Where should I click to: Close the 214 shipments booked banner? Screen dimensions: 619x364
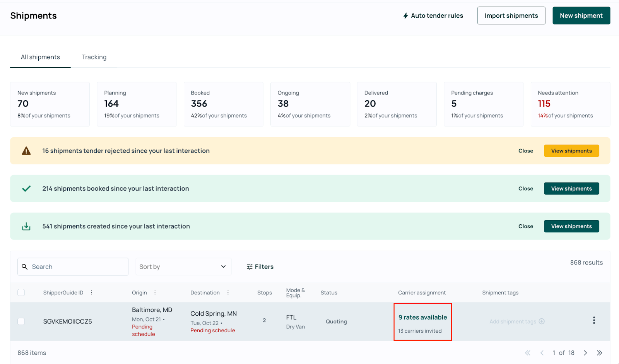click(526, 188)
